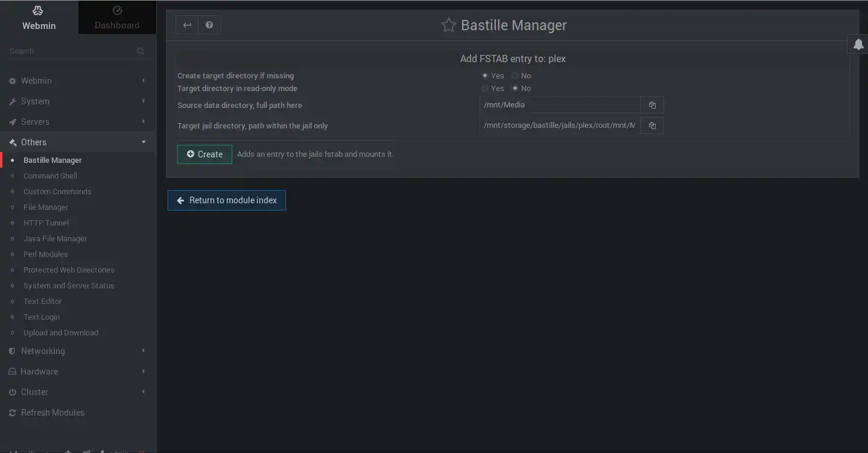The width and height of the screenshot is (868, 453).
Task: Select No for read-only mode
Action: coord(515,88)
